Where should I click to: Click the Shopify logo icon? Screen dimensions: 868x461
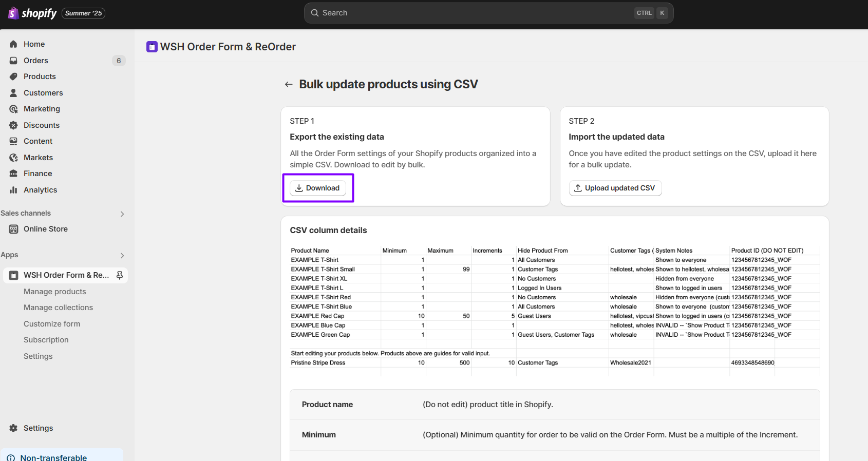tap(13, 13)
